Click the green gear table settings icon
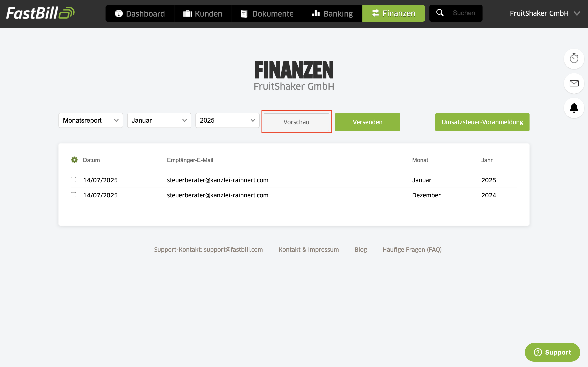The height and width of the screenshot is (367, 588). point(74,160)
